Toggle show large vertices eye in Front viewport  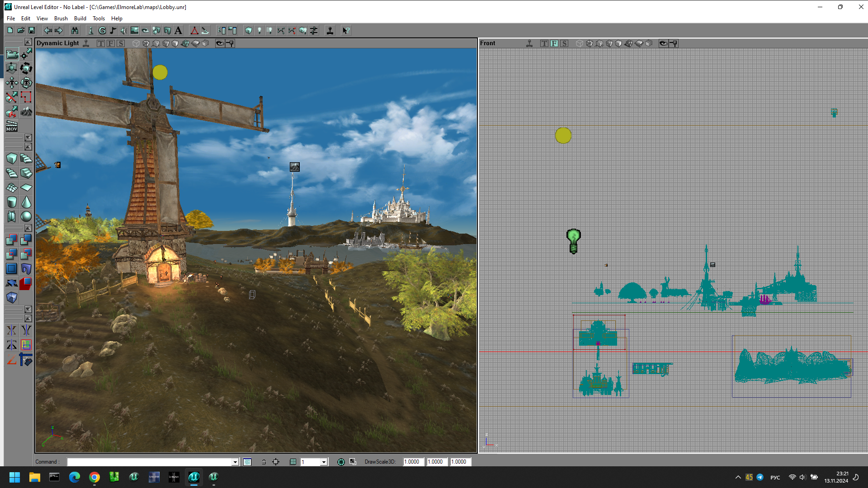[663, 43]
